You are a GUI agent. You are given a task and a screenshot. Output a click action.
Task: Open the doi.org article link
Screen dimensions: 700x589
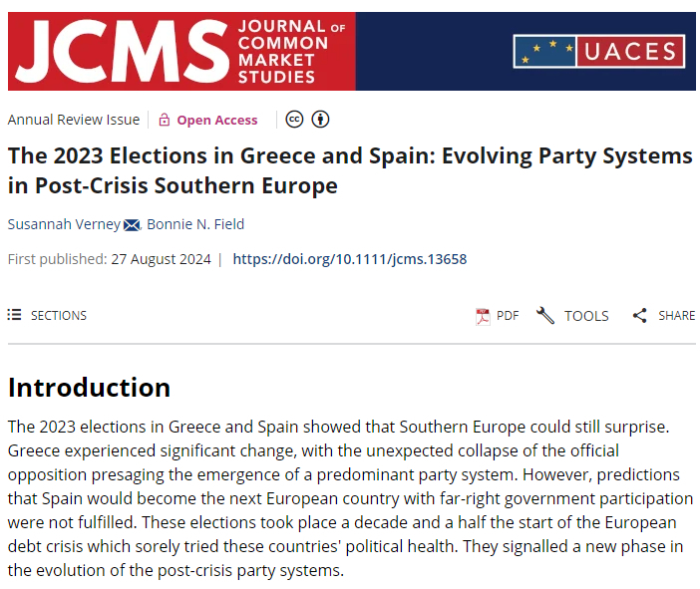[x=349, y=259]
